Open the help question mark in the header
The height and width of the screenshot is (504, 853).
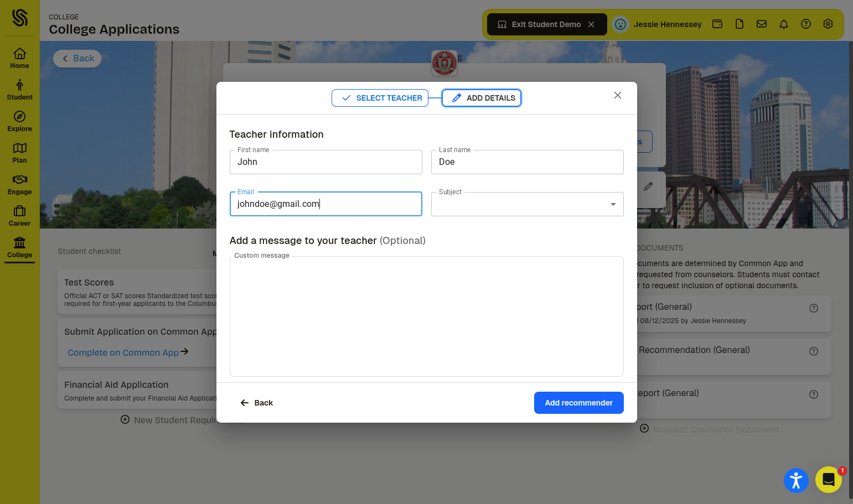(x=806, y=24)
